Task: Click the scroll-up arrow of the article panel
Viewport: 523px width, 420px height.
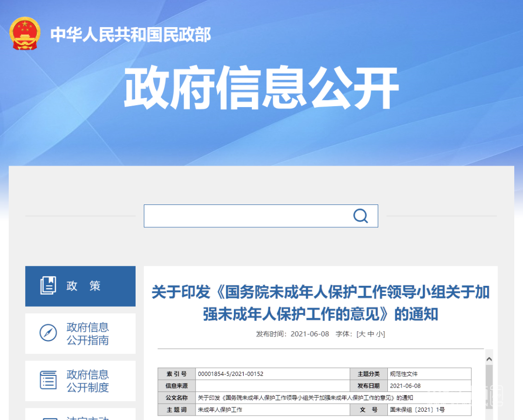Action: click(489, 359)
